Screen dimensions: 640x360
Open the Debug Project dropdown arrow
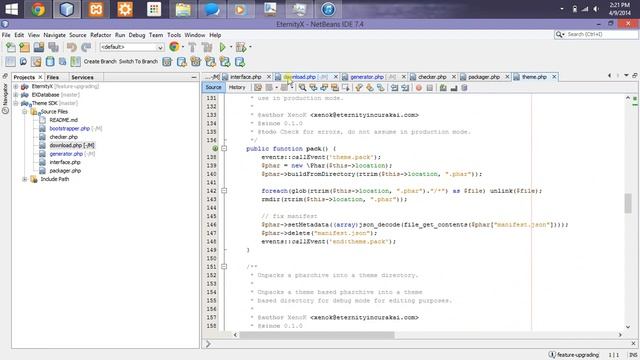[x=250, y=47]
